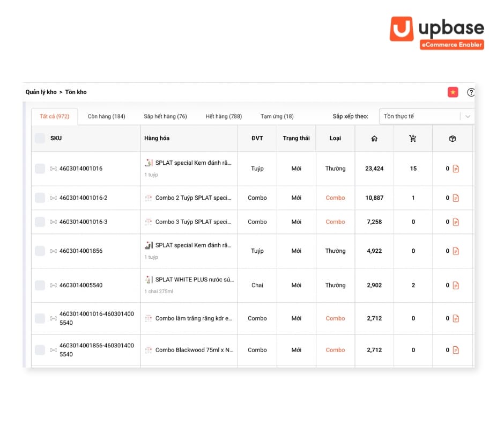Open document icon for SKU 4603014001856
The image size is (504, 423).
point(456,251)
